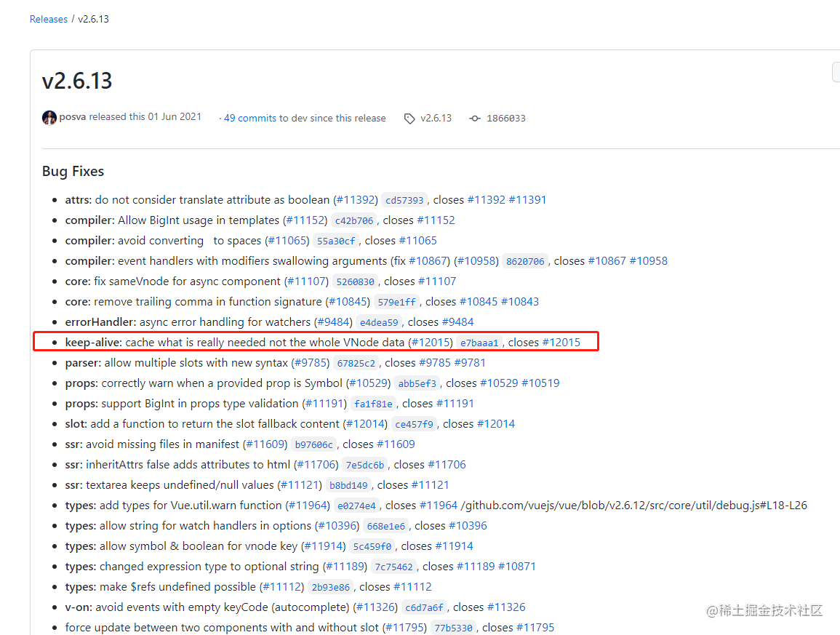Open commit hash 668e1e6
This screenshot has width=840, height=635.
click(385, 526)
